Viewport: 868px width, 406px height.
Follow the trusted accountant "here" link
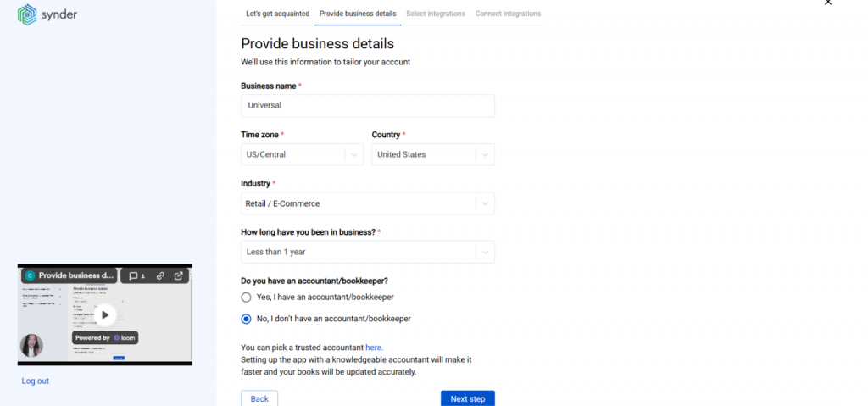coord(374,348)
